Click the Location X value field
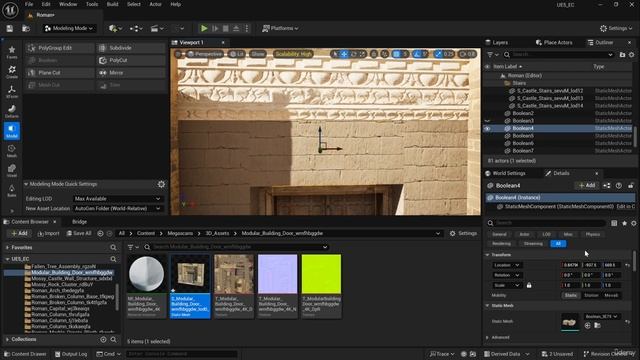The height and width of the screenshot is (360, 640). coord(571,265)
